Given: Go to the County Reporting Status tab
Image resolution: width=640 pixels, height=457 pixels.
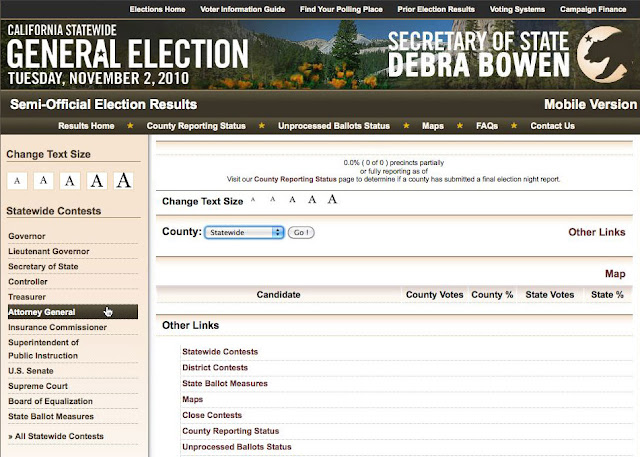Looking at the screenshot, I should coord(196,126).
